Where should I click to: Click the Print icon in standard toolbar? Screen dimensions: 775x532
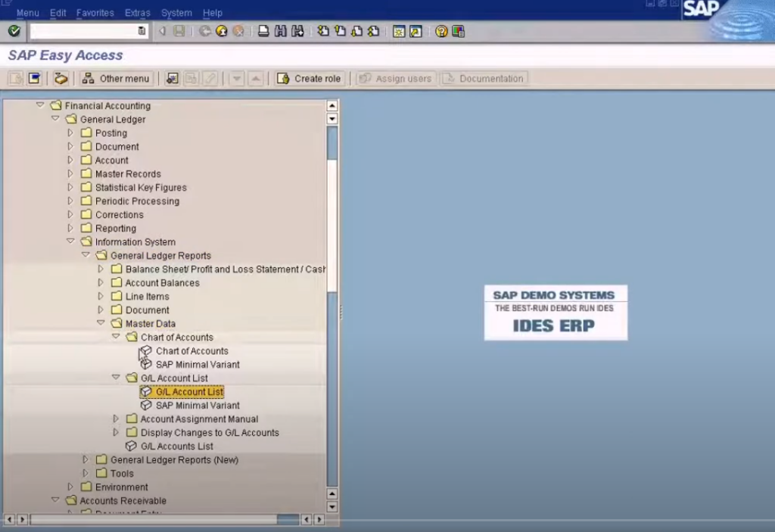[x=263, y=31]
